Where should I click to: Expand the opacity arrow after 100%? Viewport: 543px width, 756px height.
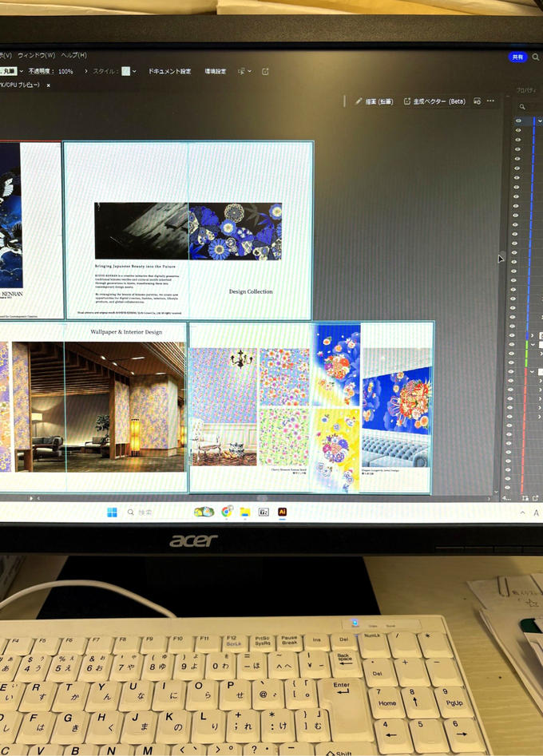pyautogui.click(x=85, y=71)
